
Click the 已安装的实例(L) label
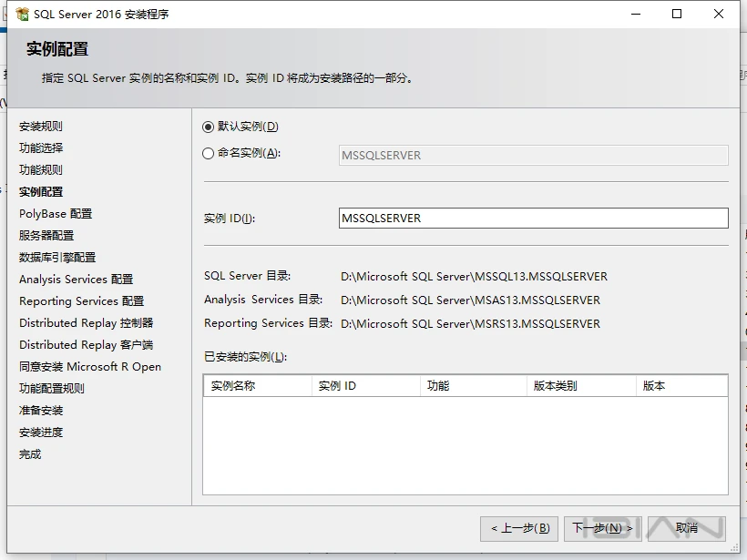[245, 357]
